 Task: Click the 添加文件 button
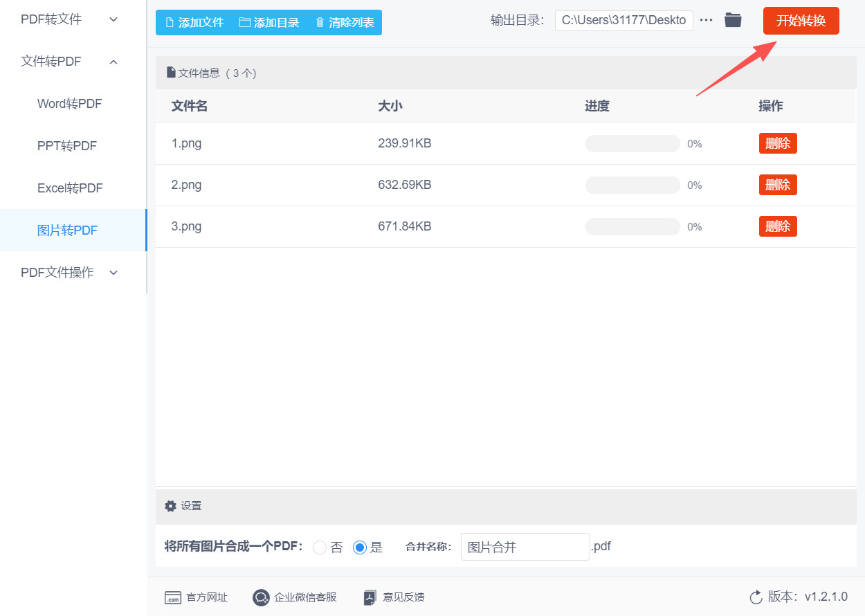click(x=194, y=22)
